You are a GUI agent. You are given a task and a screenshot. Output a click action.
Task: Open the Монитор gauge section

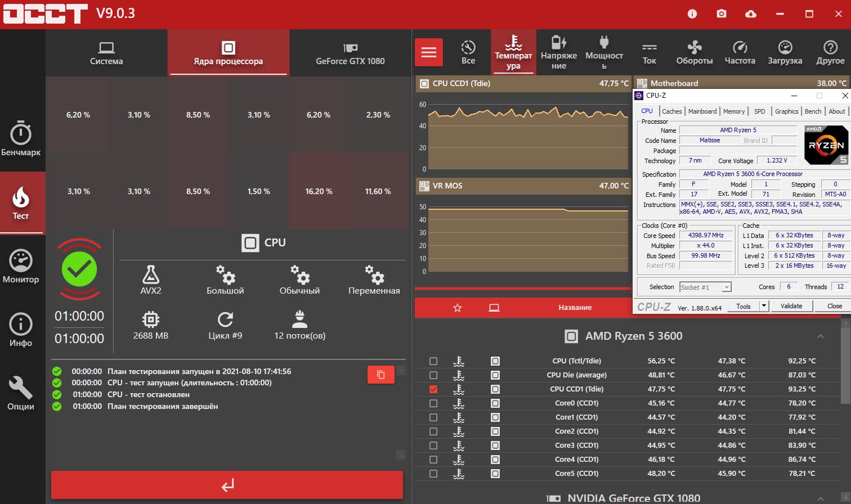(x=21, y=266)
